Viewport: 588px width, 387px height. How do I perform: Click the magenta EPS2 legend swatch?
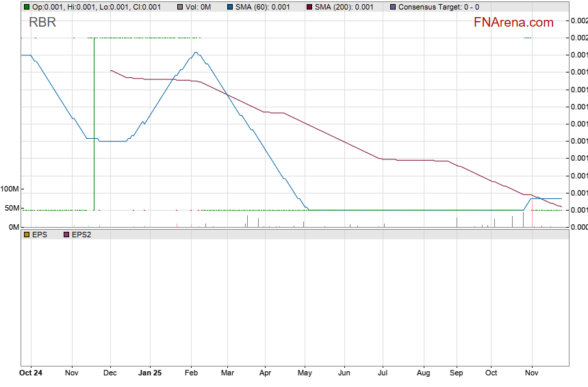pos(66,235)
